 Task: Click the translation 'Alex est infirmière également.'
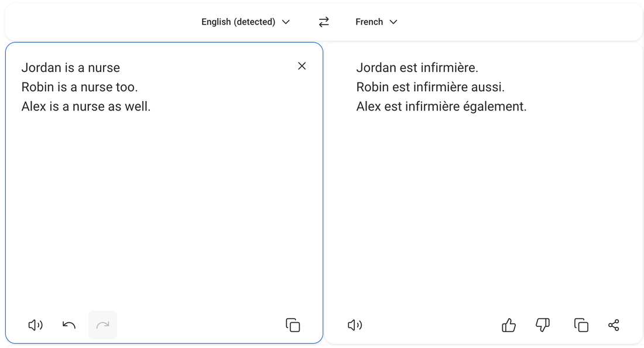[x=441, y=106]
